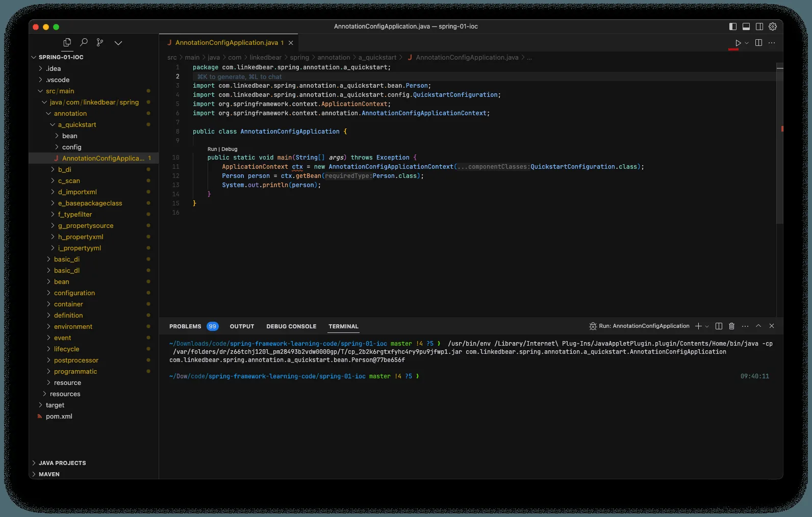812x517 pixels.
Task: Open the Explorer view icon
Action: (67, 42)
